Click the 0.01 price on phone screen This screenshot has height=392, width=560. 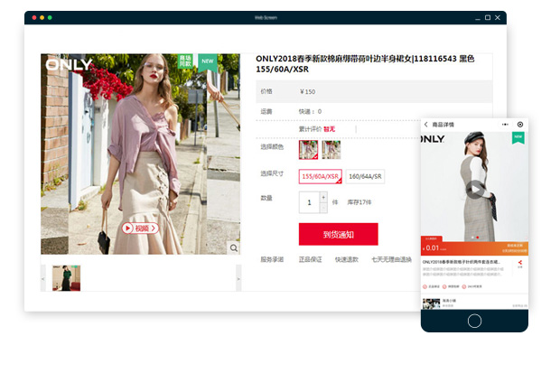tap(432, 247)
